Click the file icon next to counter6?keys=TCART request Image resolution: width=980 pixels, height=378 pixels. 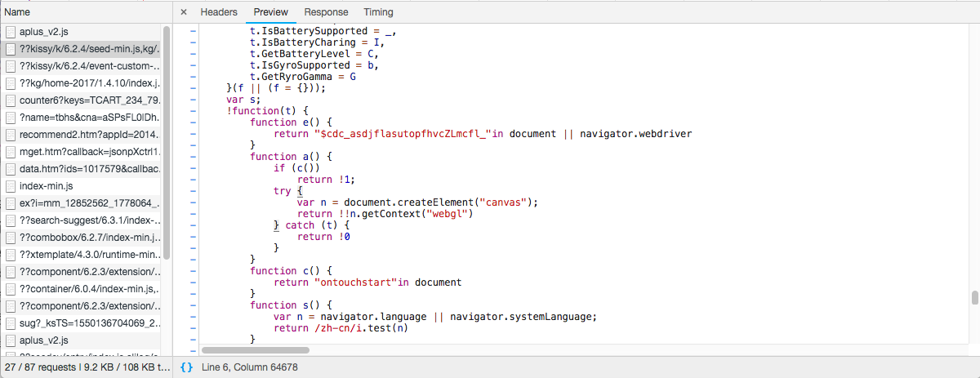(x=11, y=100)
